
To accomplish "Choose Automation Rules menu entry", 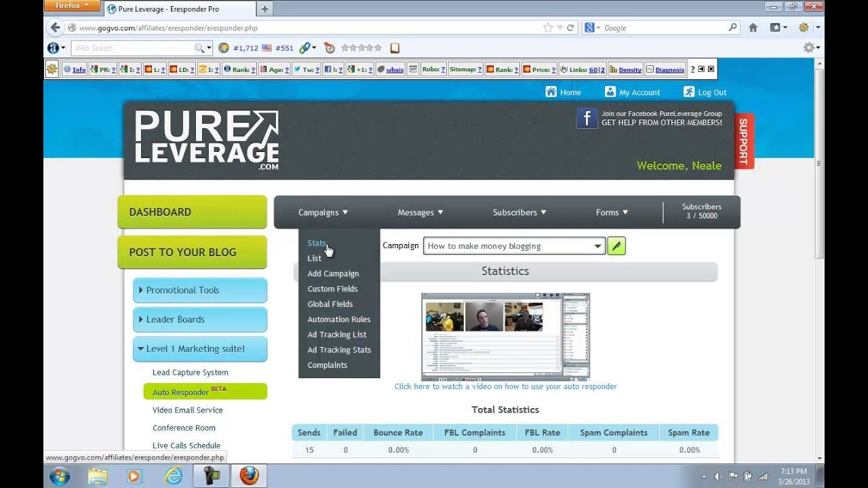I will [339, 319].
